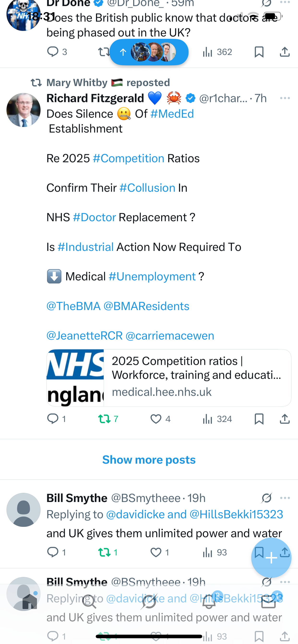Open the Notifications tab
Viewport: 298px width, 644px height.
point(209,602)
